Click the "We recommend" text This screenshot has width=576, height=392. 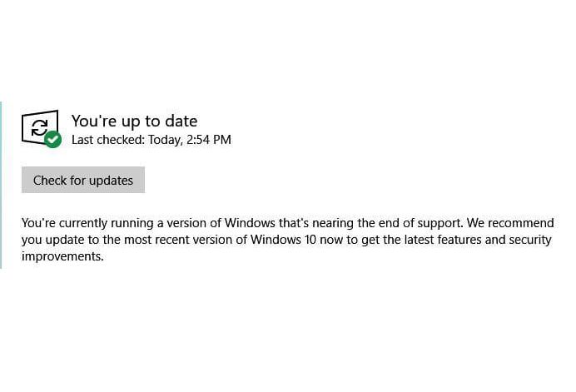(x=510, y=223)
